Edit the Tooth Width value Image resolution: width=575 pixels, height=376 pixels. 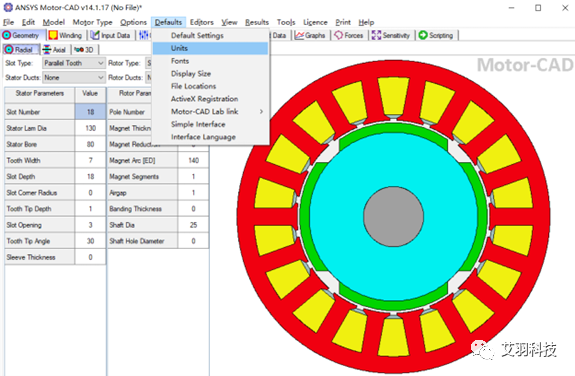click(x=90, y=160)
